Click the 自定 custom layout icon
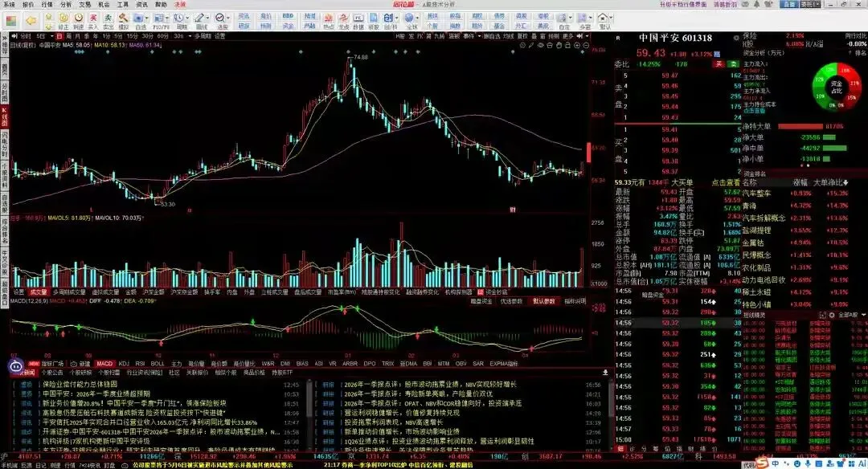This screenshot has width=868, height=469. pyautogui.click(x=563, y=18)
